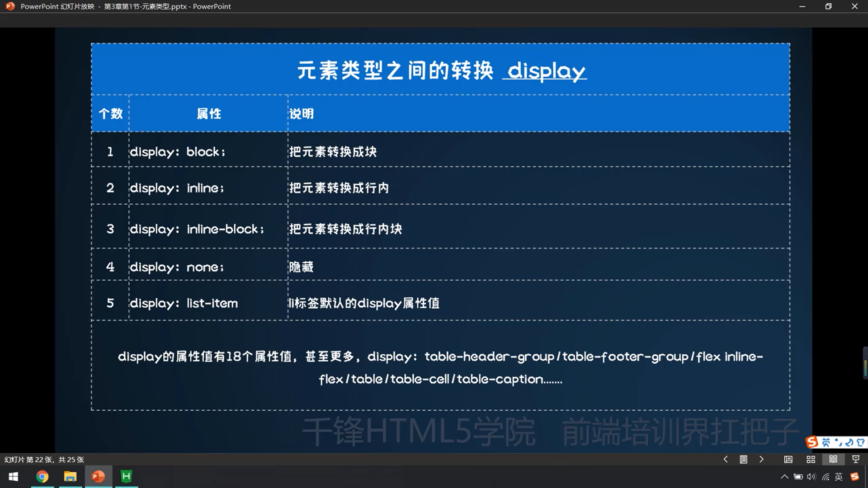This screenshot has width=868, height=488.
Task: Open the volume control in tray
Action: (x=811, y=477)
